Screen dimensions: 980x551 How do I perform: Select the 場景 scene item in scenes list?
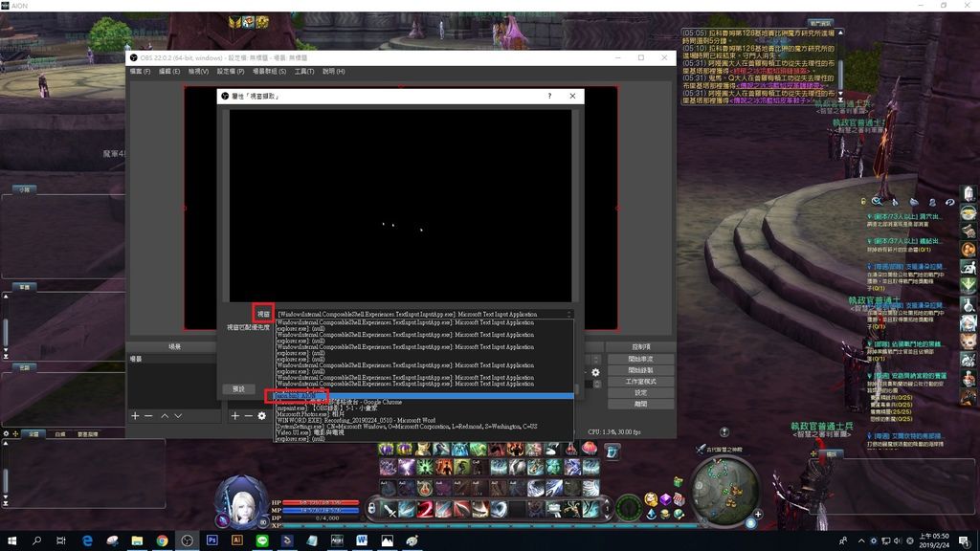tap(173, 360)
